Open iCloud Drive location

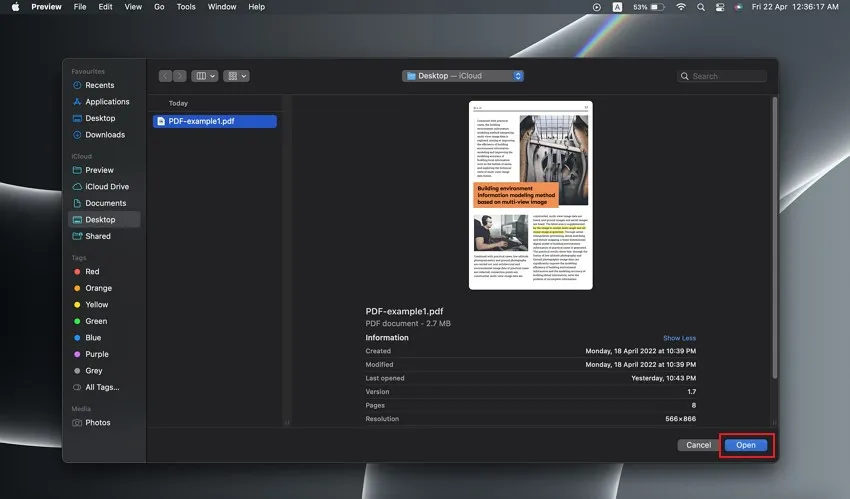(x=106, y=187)
